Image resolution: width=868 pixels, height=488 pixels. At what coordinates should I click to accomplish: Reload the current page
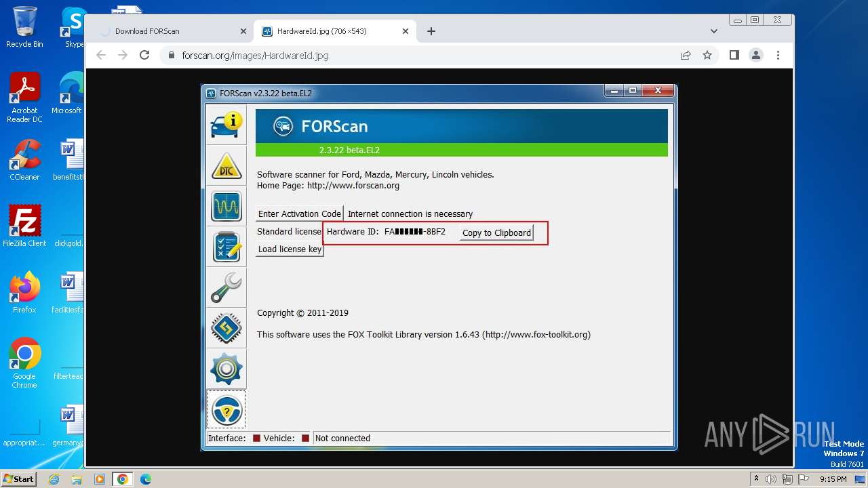tap(144, 55)
